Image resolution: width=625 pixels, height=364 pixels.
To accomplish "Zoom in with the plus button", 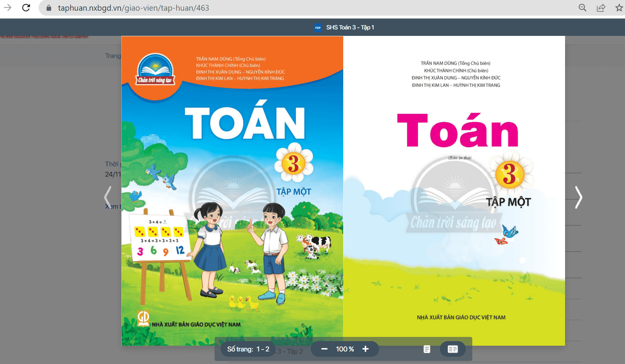I will coord(365,349).
